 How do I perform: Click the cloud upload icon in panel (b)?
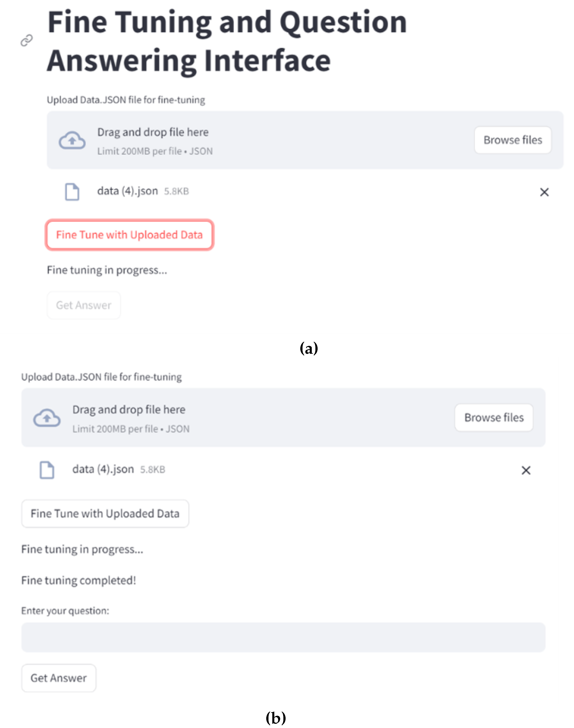tap(47, 418)
